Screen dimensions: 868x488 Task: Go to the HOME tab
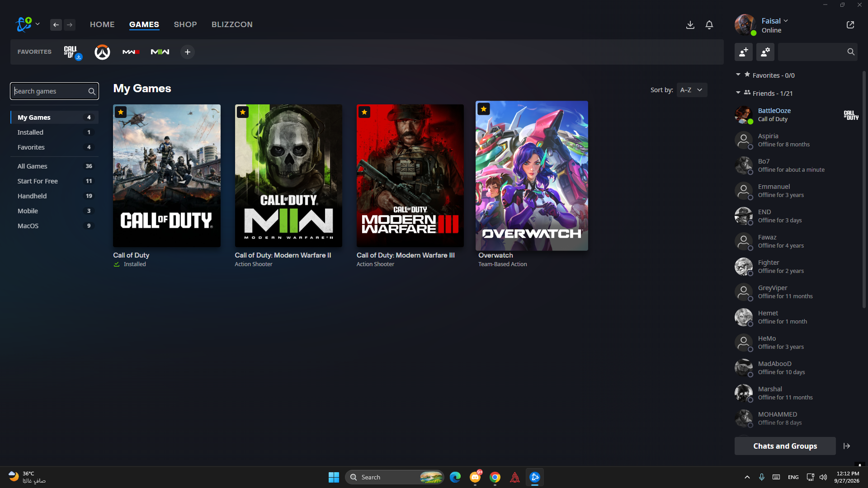click(102, 24)
